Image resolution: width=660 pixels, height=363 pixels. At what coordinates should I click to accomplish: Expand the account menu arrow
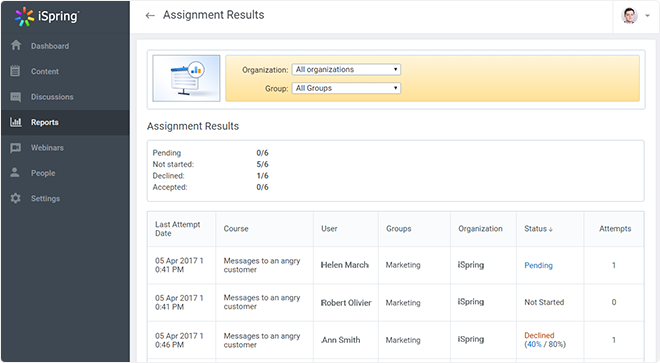point(647,16)
